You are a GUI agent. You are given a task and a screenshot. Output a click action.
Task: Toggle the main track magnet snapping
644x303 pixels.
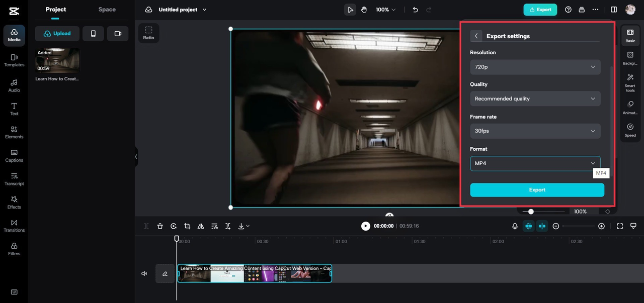coord(528,226)
